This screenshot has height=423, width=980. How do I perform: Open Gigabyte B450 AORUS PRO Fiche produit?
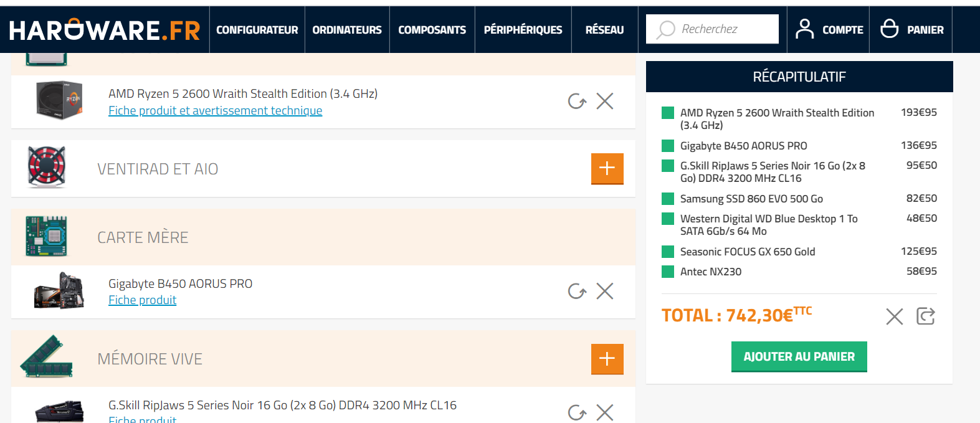(142, 300)
